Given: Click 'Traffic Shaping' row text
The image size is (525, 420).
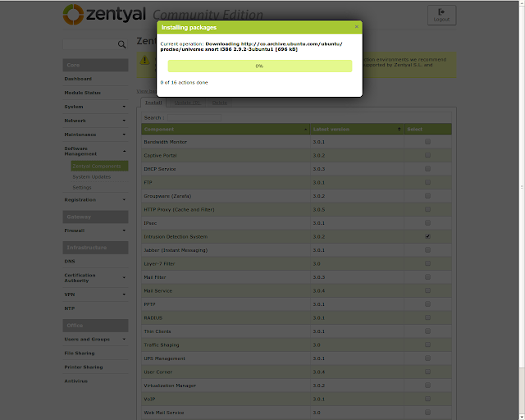Looking at the screenshot, I should pos(162,345).
